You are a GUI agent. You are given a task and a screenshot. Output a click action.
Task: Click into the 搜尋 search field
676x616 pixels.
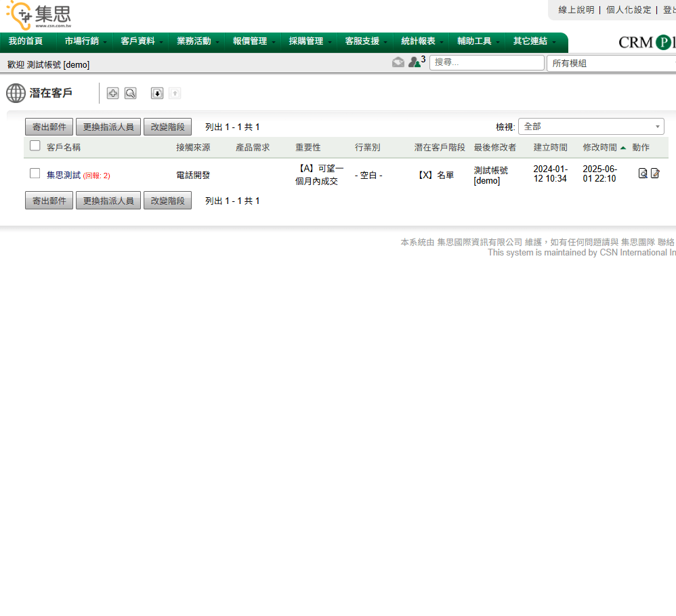point(486,63)
